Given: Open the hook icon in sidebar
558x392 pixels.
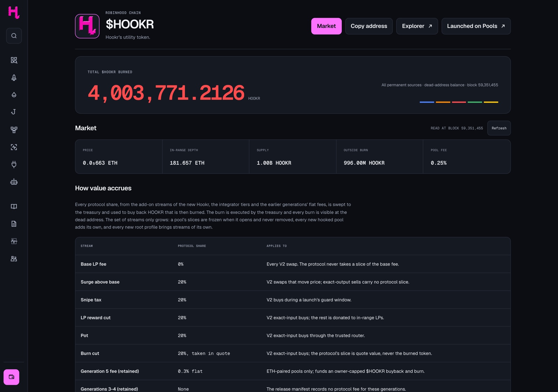Looking at the screenshot, I should tap(14, 112).
